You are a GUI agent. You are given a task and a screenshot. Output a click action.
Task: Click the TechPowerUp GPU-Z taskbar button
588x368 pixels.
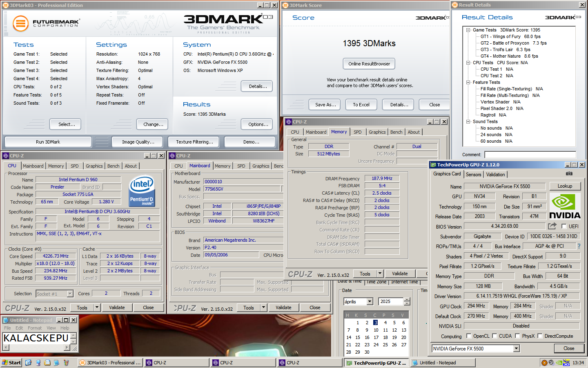point(376,363)
